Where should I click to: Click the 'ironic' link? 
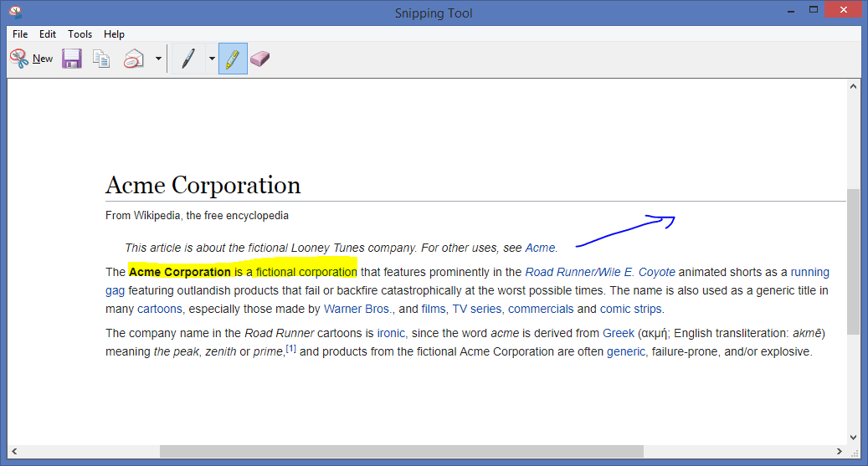[x=391, y=333]
